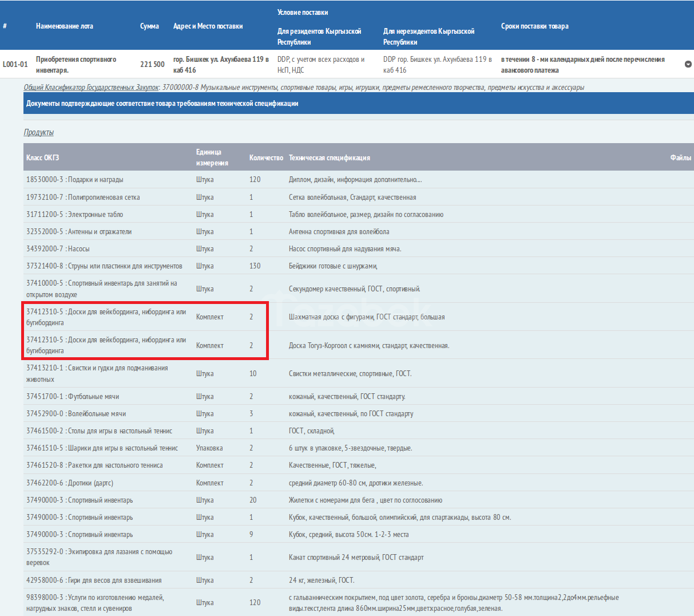Click specification Секундомер качественный, ГОСТ
This screenshot has width=694, height=616.
coord(354,289)
